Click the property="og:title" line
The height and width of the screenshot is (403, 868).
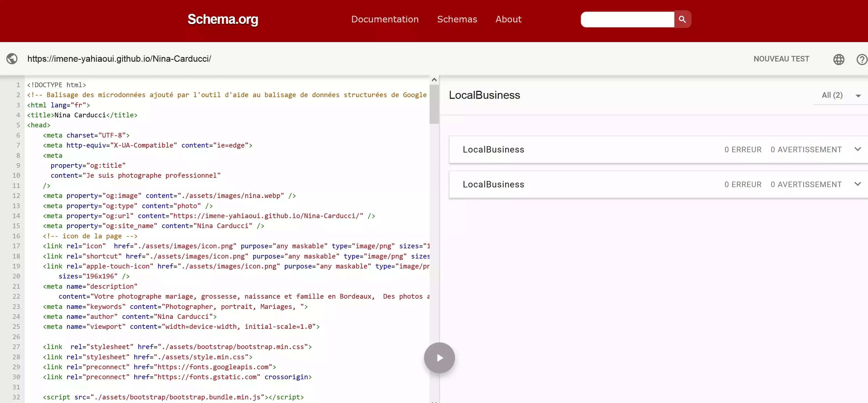pyautogui.click(x=88, y=166)
